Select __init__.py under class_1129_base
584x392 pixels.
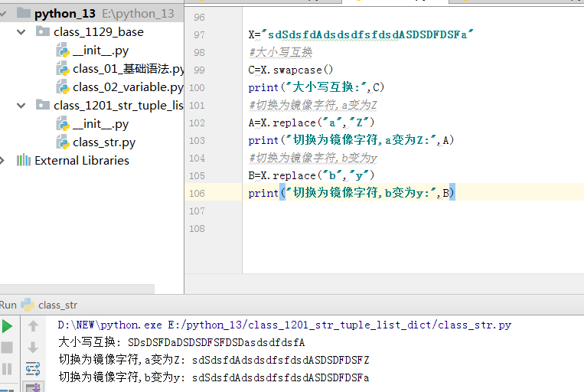pos(100,51)
